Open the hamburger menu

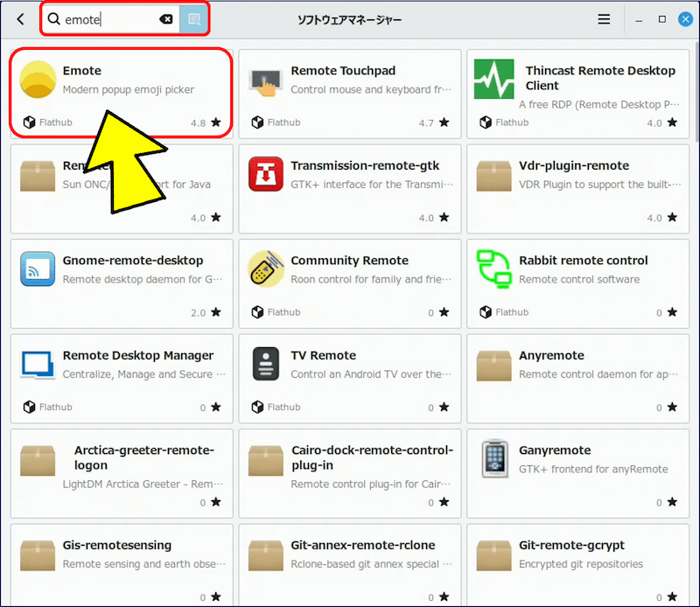[x=604, y=19]
